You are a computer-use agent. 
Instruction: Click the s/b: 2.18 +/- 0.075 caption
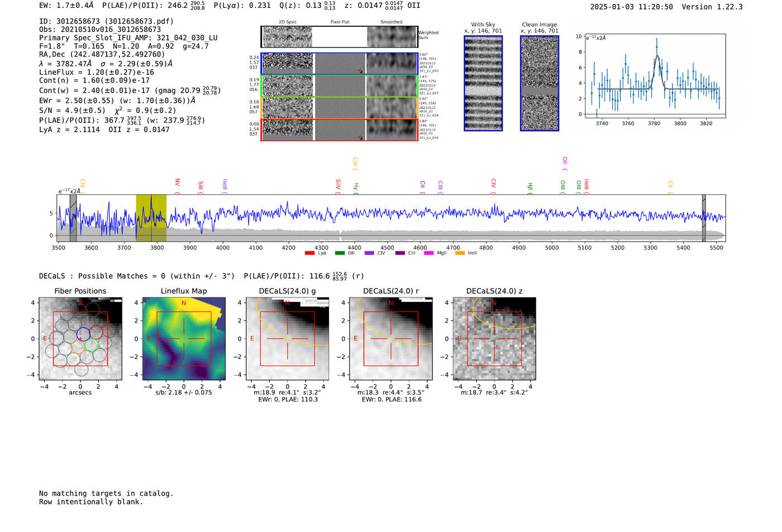click(x=184, y=392)
